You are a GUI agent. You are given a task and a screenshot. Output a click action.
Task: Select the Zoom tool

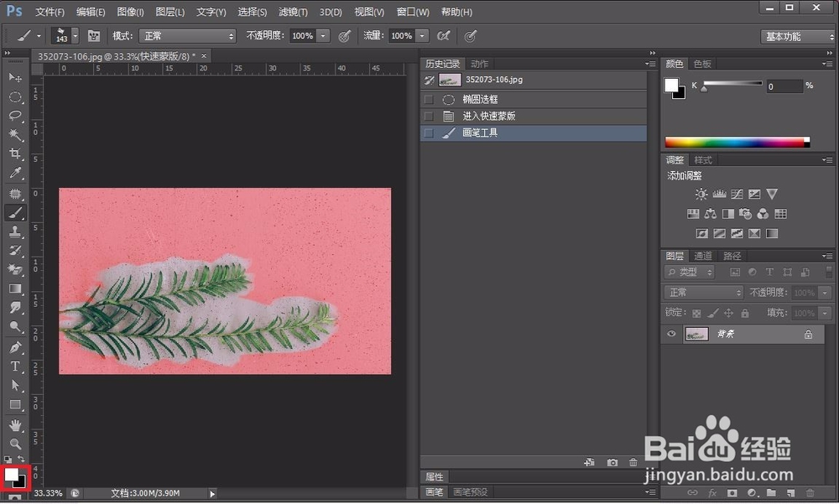tap(15, 444)
